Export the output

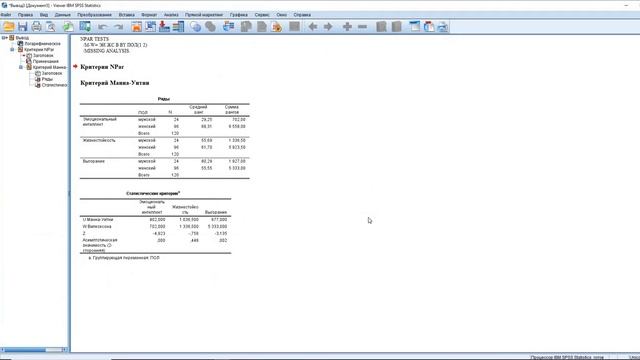68,27
